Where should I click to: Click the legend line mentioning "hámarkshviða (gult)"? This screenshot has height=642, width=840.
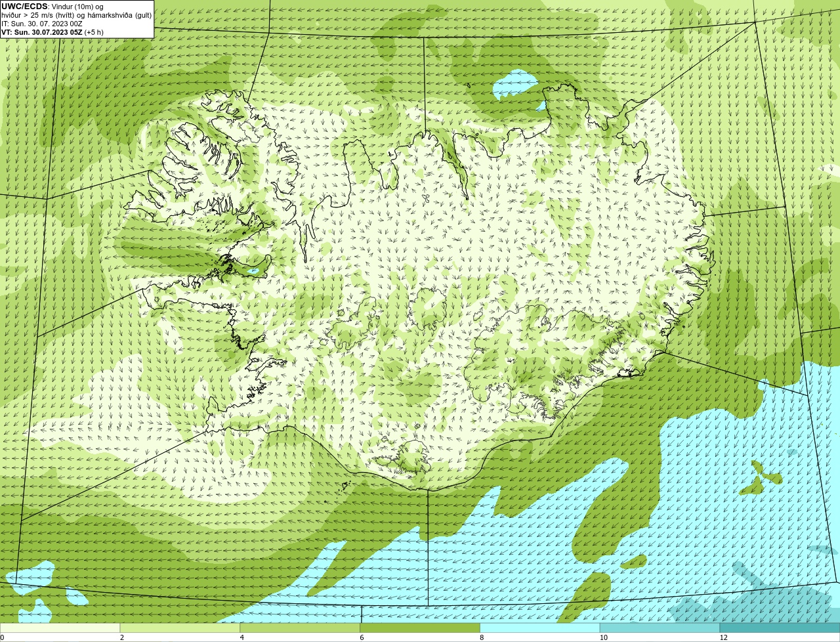[77, 15]
